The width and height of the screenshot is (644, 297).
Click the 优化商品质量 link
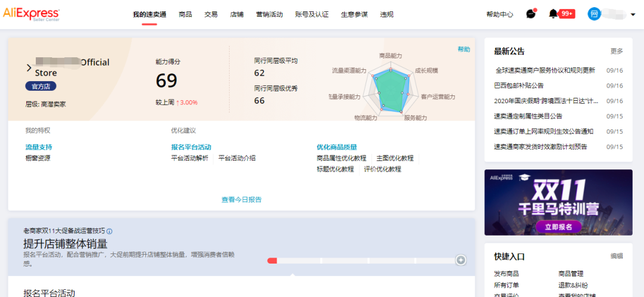(x=337, y=147)
